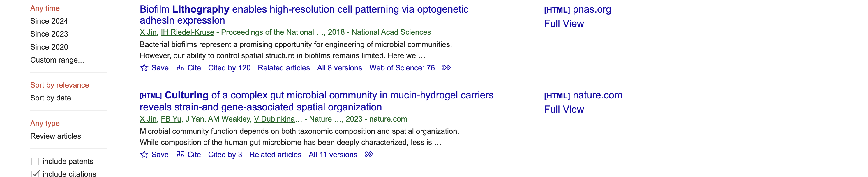Filter results to Since 2024

(x=49, y=21)
